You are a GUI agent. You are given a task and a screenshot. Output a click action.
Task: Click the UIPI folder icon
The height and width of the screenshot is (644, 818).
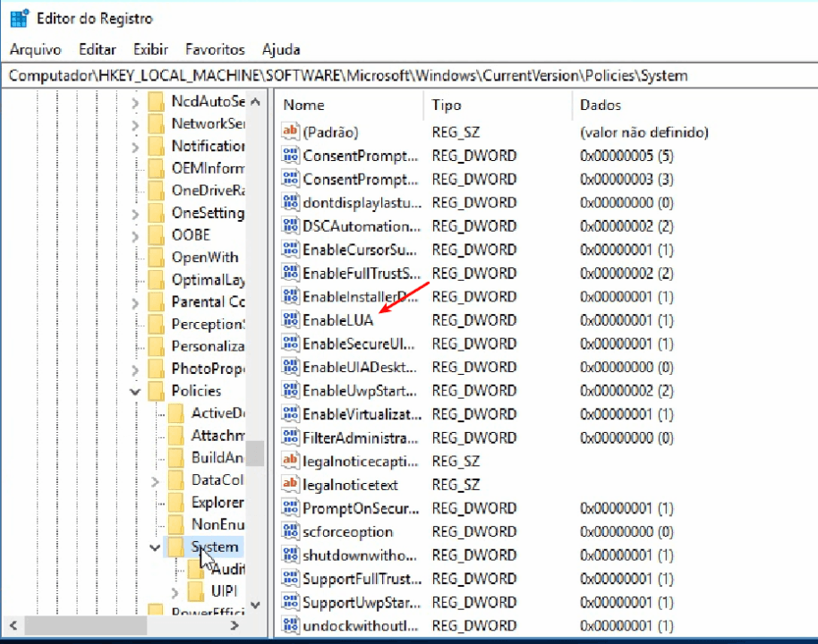(196, 591)
